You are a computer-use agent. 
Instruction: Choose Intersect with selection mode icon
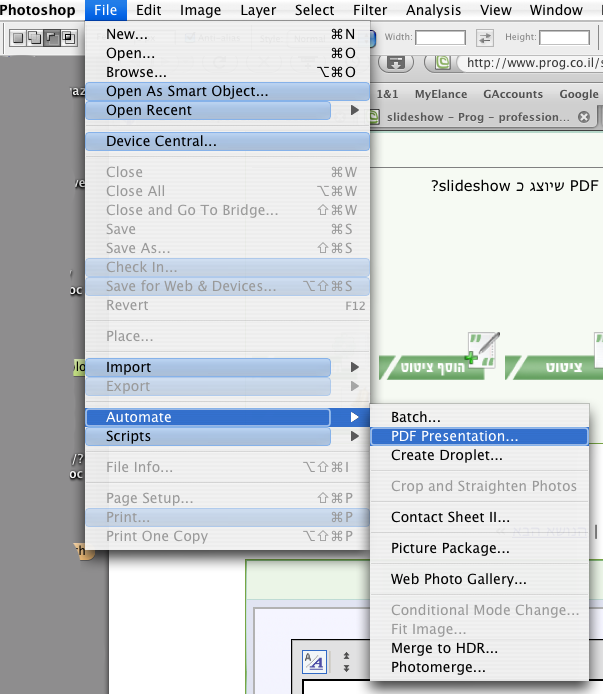pos(69,38)
